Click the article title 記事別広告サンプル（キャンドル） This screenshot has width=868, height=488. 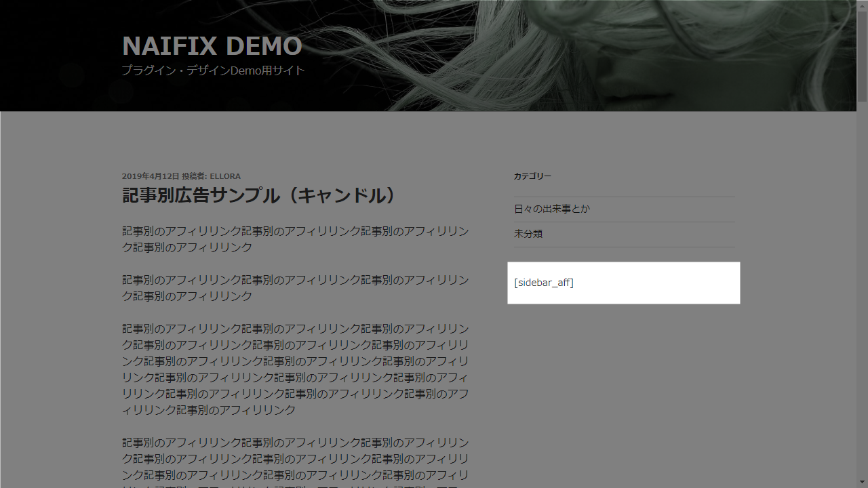pyautogui.click(x=260, y=196)
